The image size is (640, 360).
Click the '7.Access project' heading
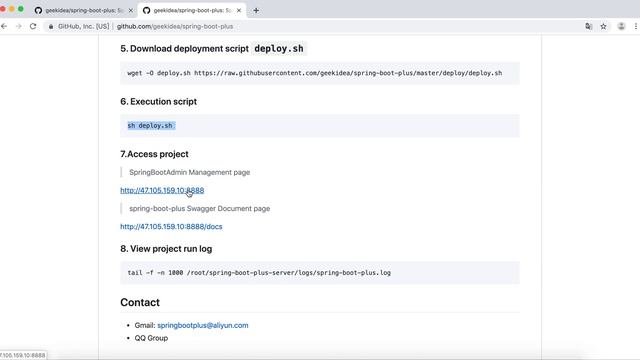[154, 154]
